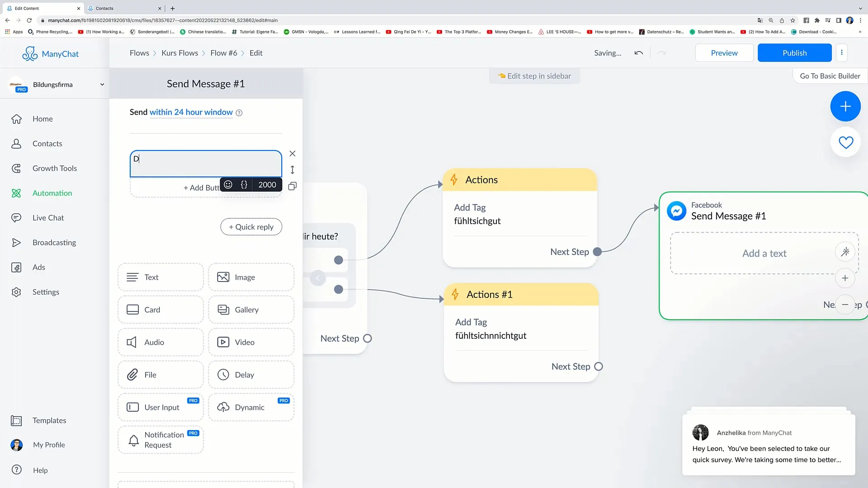Screen dimensions: 868x488
Task: Add a Dynamic block
Action: tap(251, 408)
